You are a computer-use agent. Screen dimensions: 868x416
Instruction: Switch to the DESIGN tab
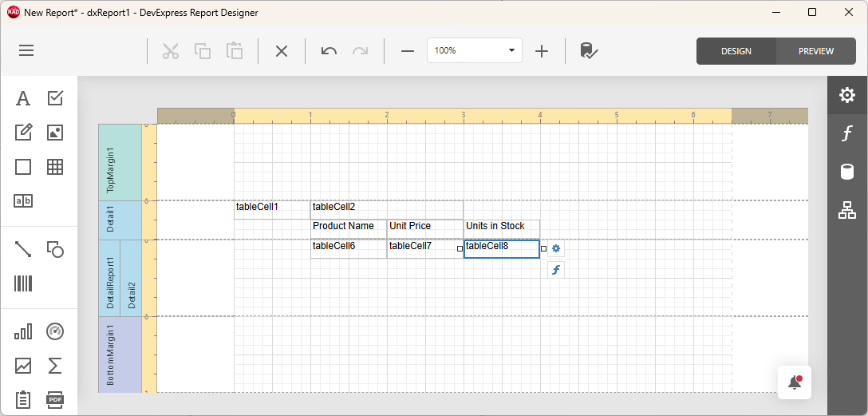click(x=736, y=51)
